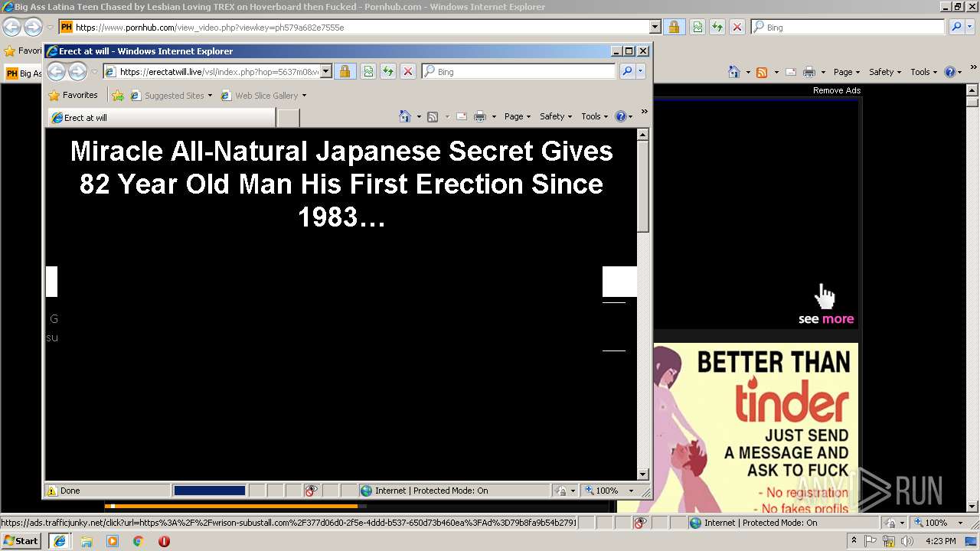Open a new tab in the front window
The height and width of the screenshot is (551, 980).
(288, 118)
